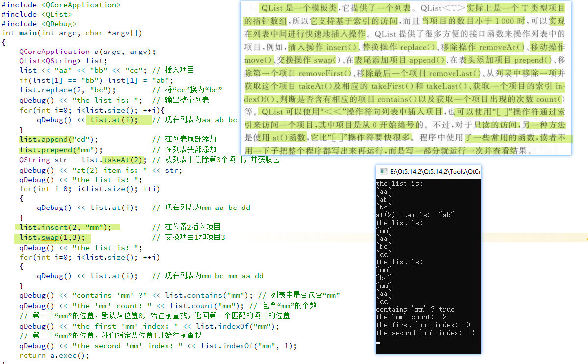Select the console title E:\Qt5.14.2\Qt5.14.2\Tools\QtCr
This screenshot has height=364, width=588.
pos(435,171)
